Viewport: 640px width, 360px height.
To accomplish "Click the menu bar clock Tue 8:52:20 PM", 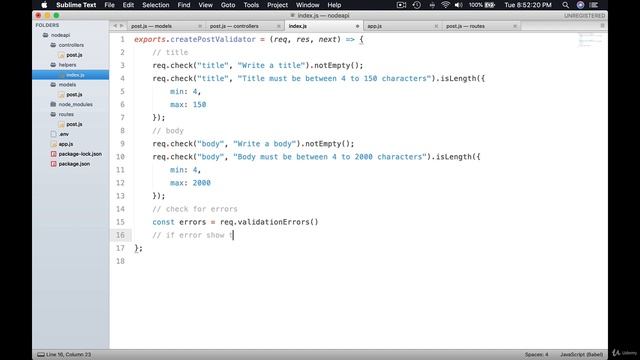I will tap(528, 5).
